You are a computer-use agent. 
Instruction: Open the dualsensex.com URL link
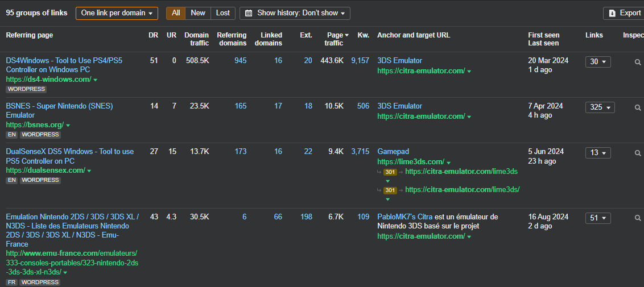(46, 170)
